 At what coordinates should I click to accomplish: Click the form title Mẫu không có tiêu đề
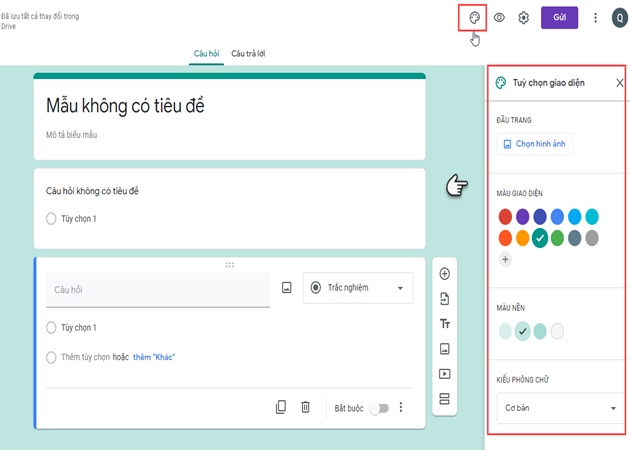click(125, 106)
